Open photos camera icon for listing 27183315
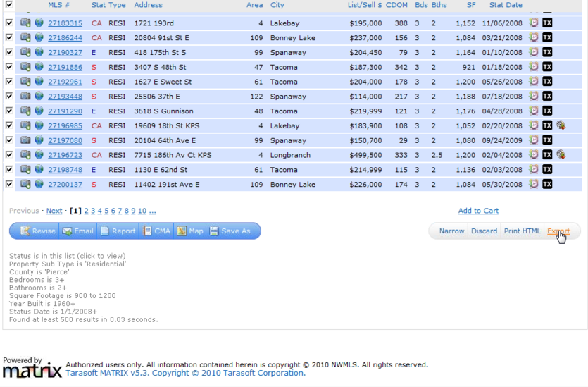This screenshot has width=588, height=387. pos(25,23)
